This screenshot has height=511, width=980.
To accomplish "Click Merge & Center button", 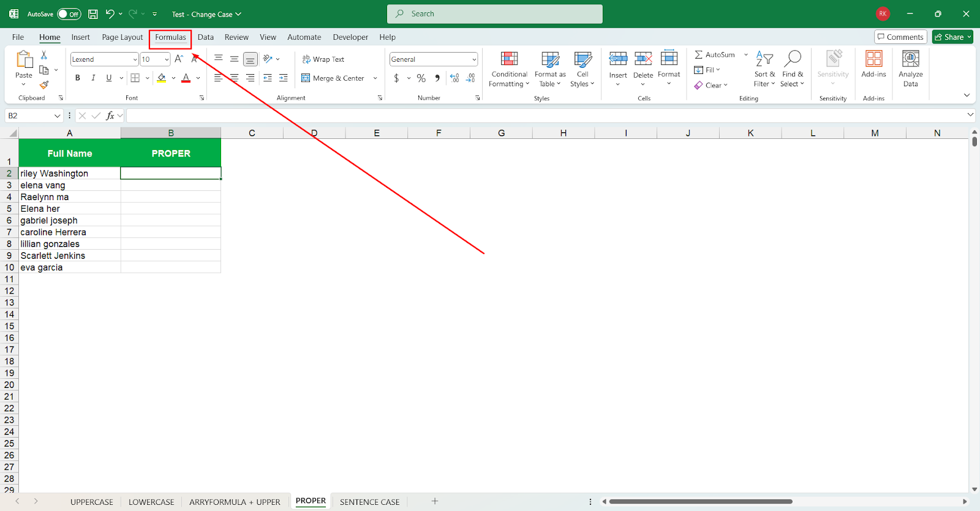I will 333,78.
